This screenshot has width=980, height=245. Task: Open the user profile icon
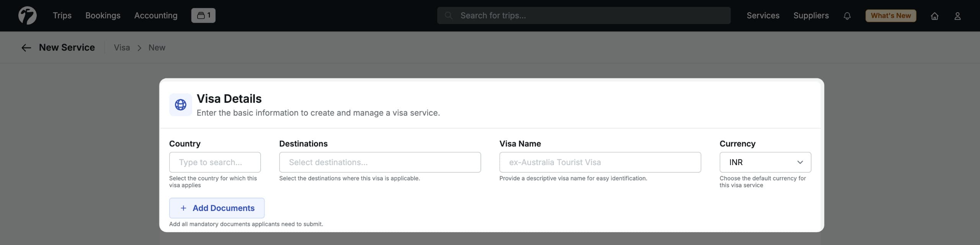click(x=957, y=16)
